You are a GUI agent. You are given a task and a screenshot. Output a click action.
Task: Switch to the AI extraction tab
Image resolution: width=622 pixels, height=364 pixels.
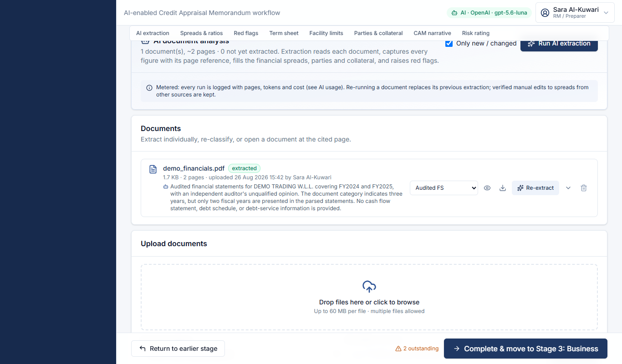click(x=153, y=33)
